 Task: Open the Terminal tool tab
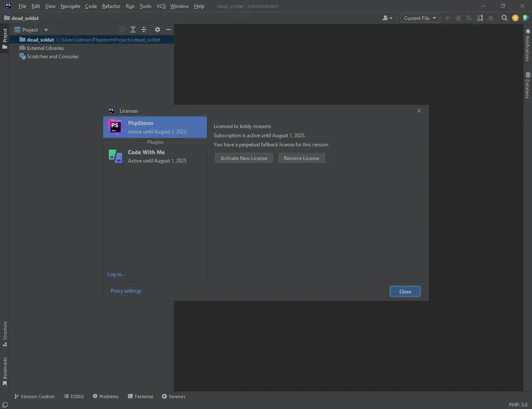pyautogui.click(x=140, y=396)
